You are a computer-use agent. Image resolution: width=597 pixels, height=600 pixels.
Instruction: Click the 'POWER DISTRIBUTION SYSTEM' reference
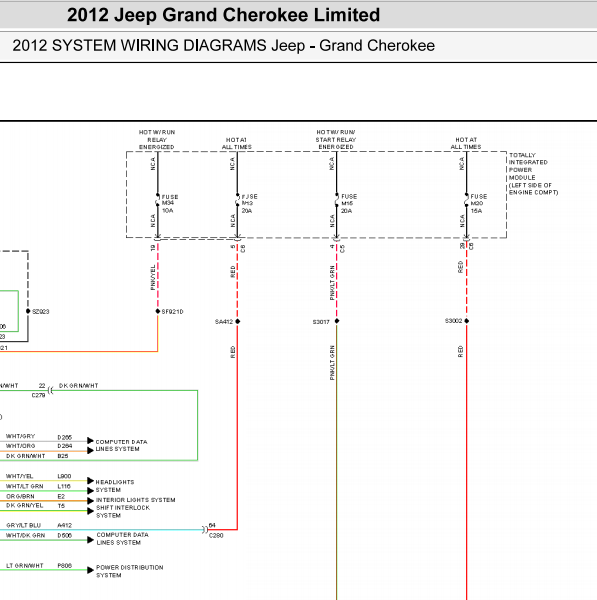click(x=129, y=571)
